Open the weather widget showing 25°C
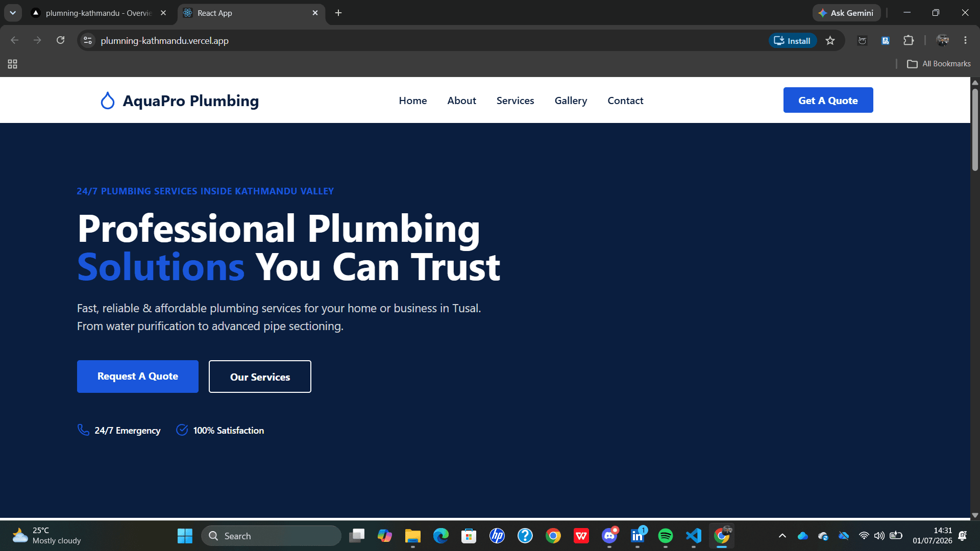The image size is (980, 551). (x=46, y=536)
